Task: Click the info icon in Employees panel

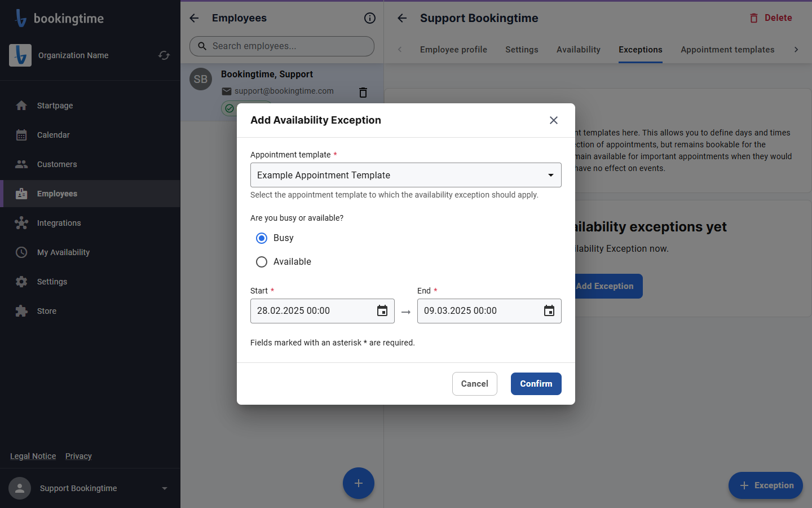Action: (370, 18)
